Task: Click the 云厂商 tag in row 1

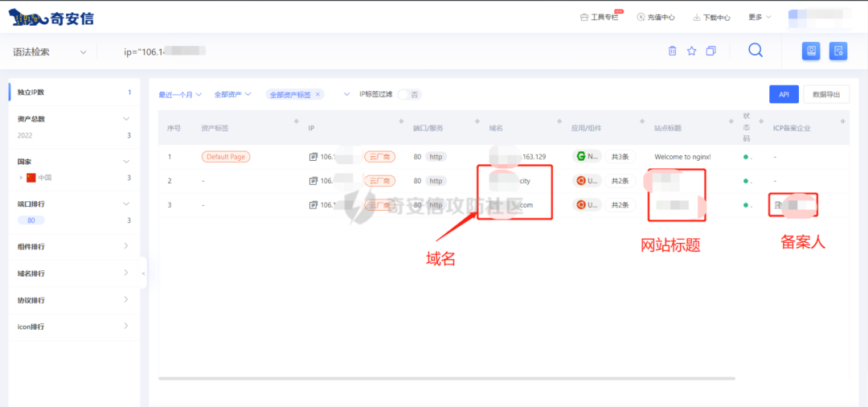Action: point(379,157)
